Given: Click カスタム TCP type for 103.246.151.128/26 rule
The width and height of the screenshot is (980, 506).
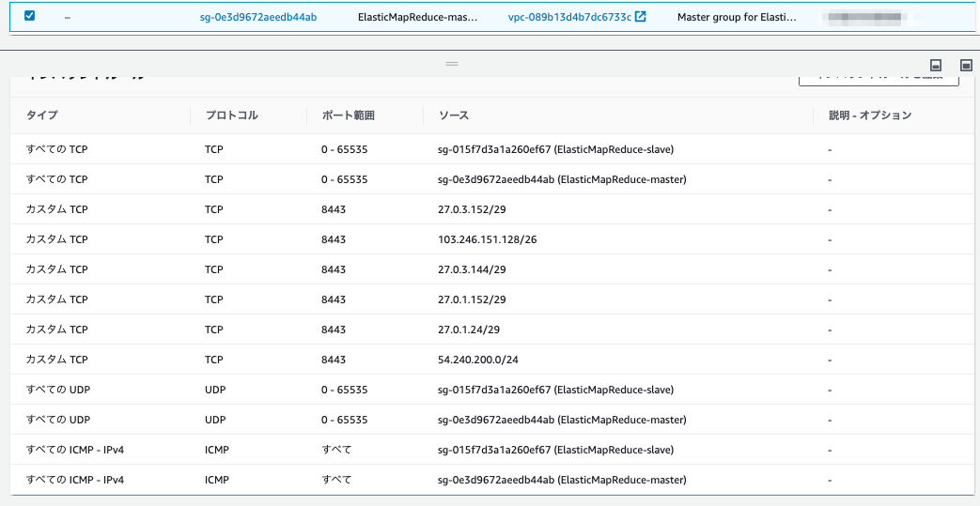Looking at the screenshot, I should click(57, 240).
